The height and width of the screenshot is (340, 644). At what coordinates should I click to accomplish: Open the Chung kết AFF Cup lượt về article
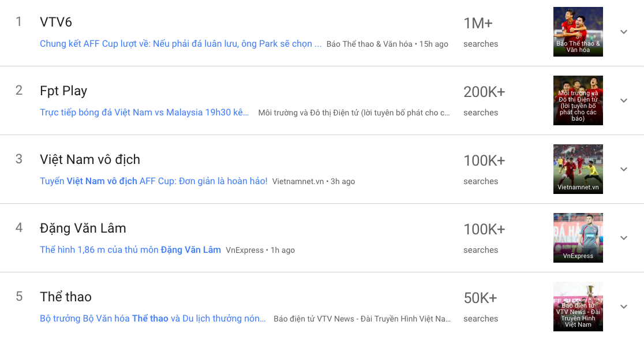point(181,44)
